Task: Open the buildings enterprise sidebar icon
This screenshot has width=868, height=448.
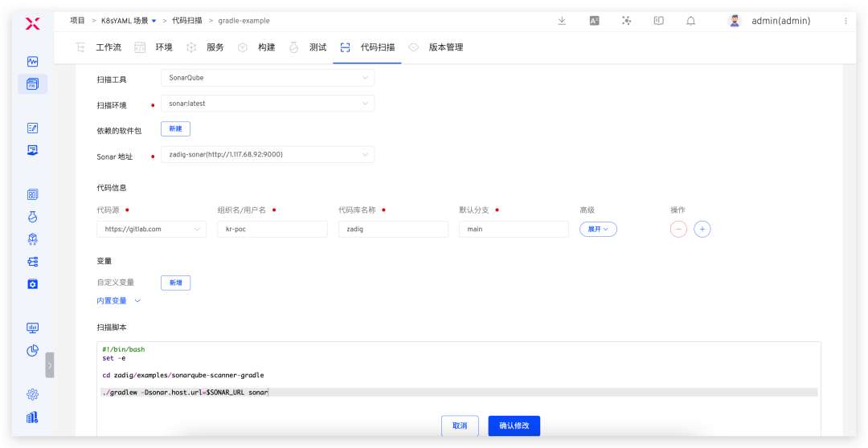Action: tap(33, 417)
